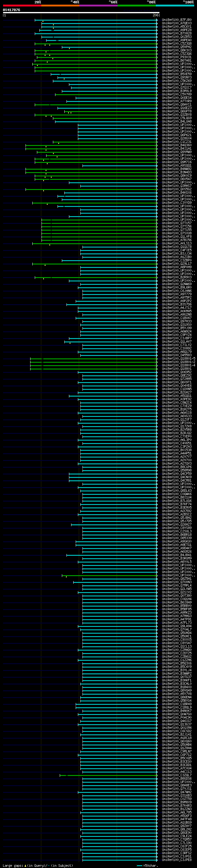Image resolution: width=197 pixels, height=868 pixels.
Task: Select the red 20% identity color segment
Action: coord(22,6)
